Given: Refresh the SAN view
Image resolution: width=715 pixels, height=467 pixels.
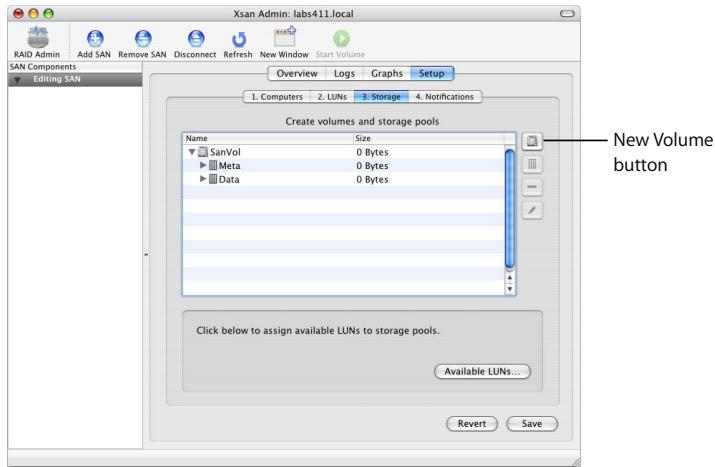Looking at the screenshot, I should point(238,40).
